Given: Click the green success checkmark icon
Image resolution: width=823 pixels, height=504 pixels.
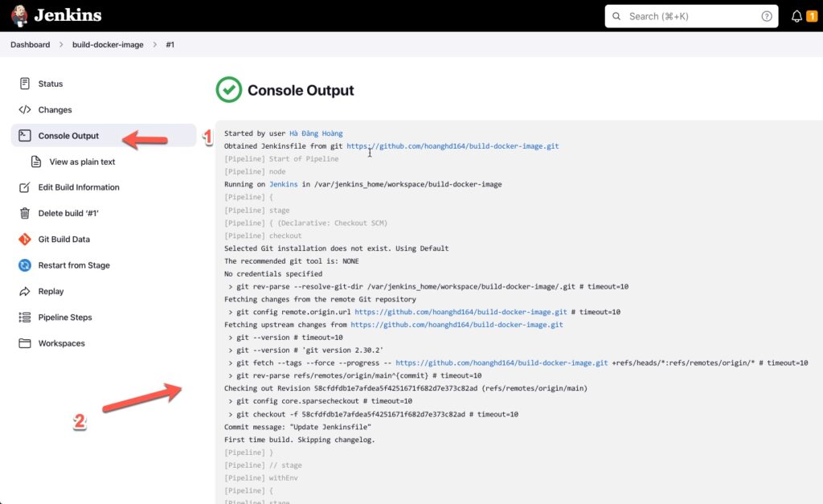Looking at the screenshot, I should [229, 90].
